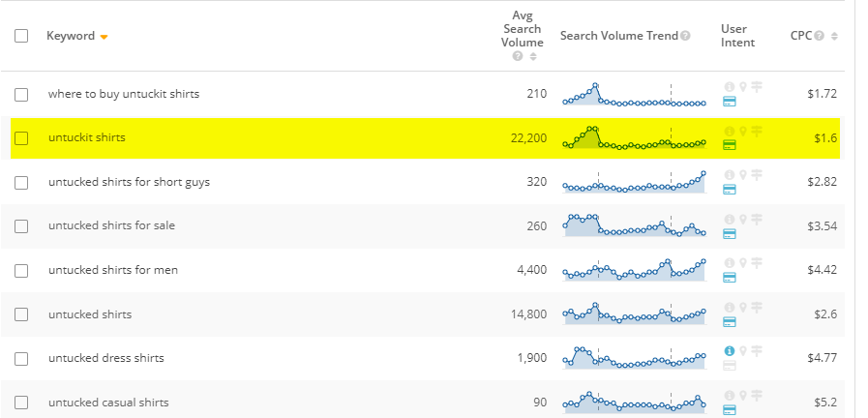The width and height of the screenshot is (868, 418).
Task: Check the select-all checkbox in header
Action: pos(21,36)
